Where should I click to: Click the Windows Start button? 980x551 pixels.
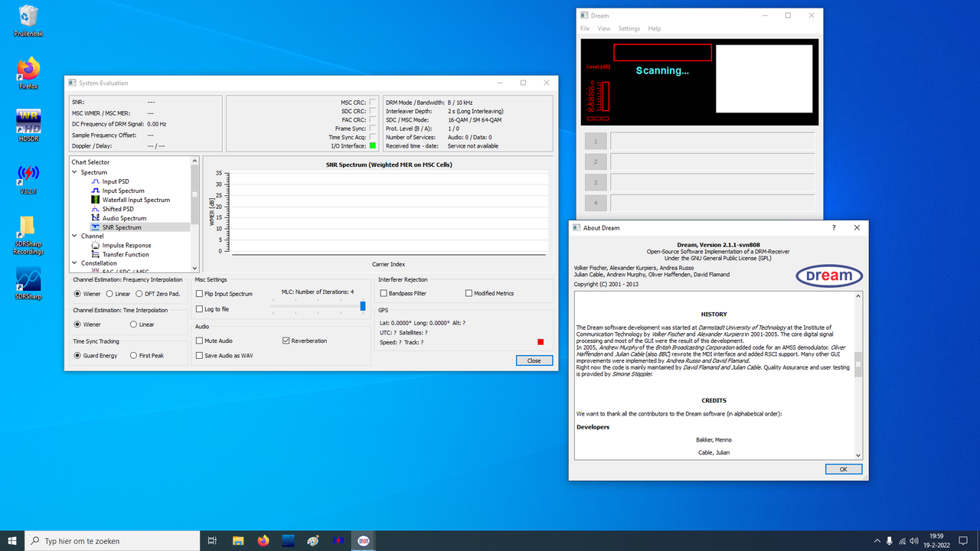click(x=12, y=541)
